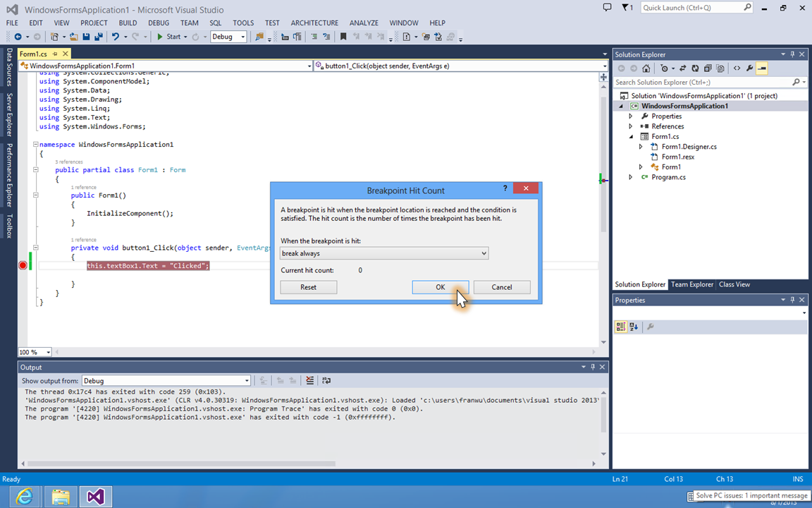Toggle auto-hide pin on Solution Explorer

coord(792,54)
